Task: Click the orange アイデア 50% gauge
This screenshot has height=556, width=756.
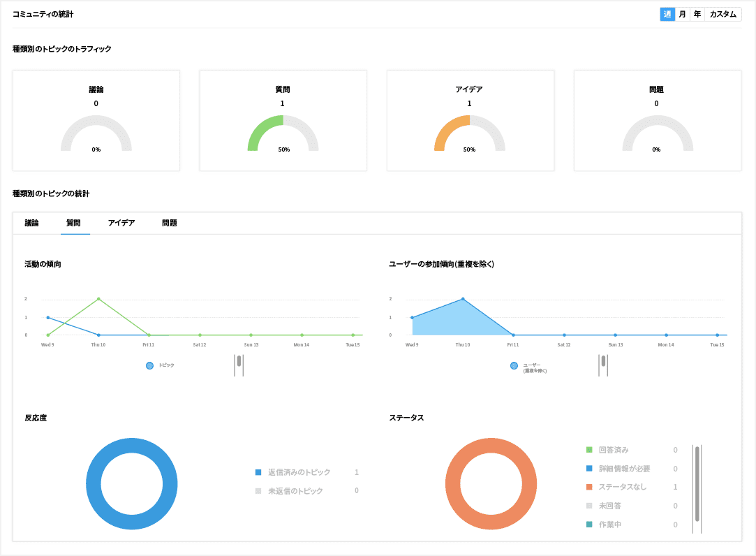Action: 470,133
